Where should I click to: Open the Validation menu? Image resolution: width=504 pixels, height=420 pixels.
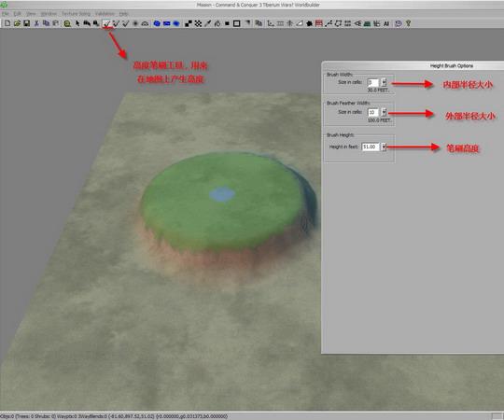(105, 14)
